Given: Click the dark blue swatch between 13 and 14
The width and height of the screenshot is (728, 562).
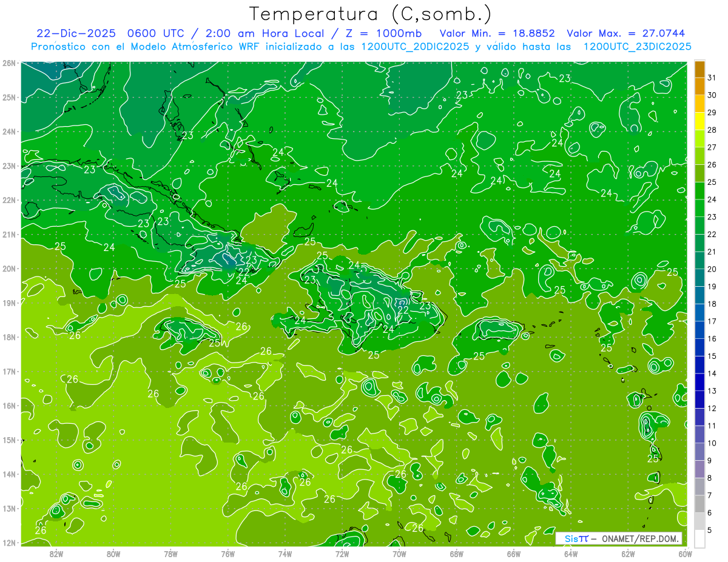Looking at the screenshot, I should point(699,383).
